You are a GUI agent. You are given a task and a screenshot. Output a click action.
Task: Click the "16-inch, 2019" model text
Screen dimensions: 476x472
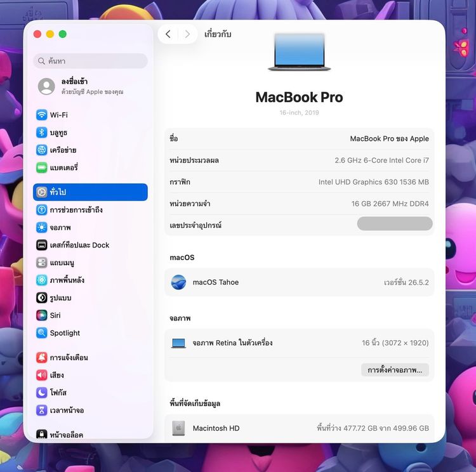tap(300, 113)
